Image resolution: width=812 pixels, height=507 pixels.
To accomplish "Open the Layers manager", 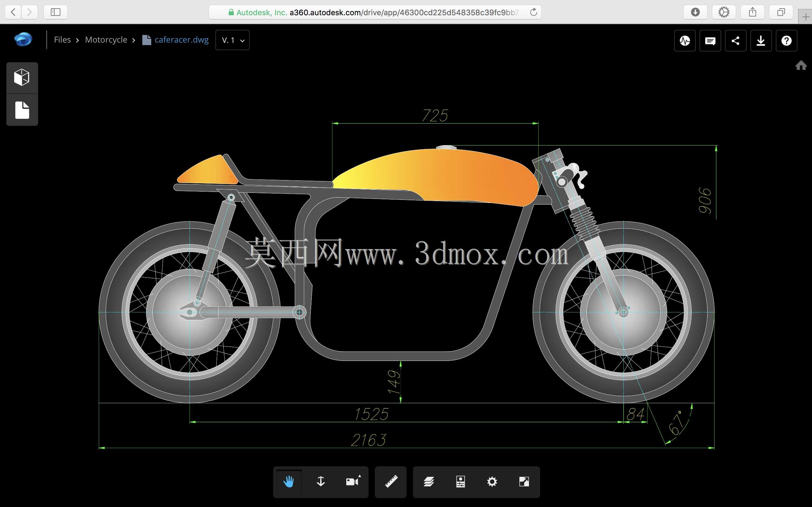I will (x=429, y=482).
